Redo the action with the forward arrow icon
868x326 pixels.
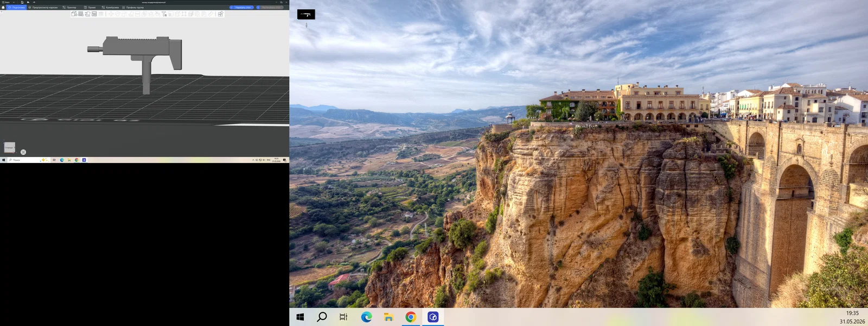34,2
